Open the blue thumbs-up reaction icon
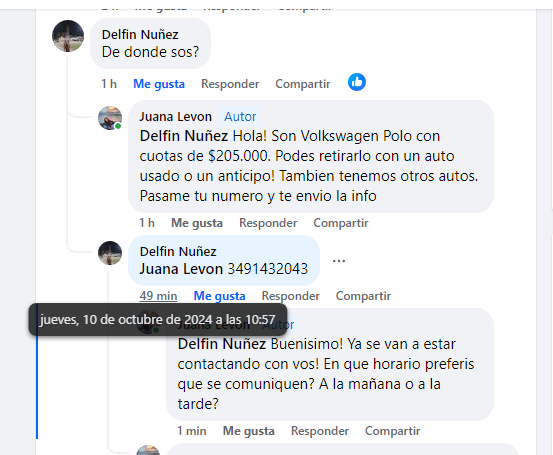This screenshot has height=455, width=553. point(357,82)
